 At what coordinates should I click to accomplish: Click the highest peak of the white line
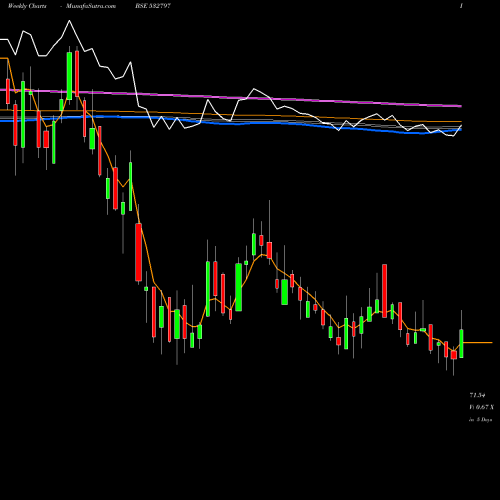(69, 21)
